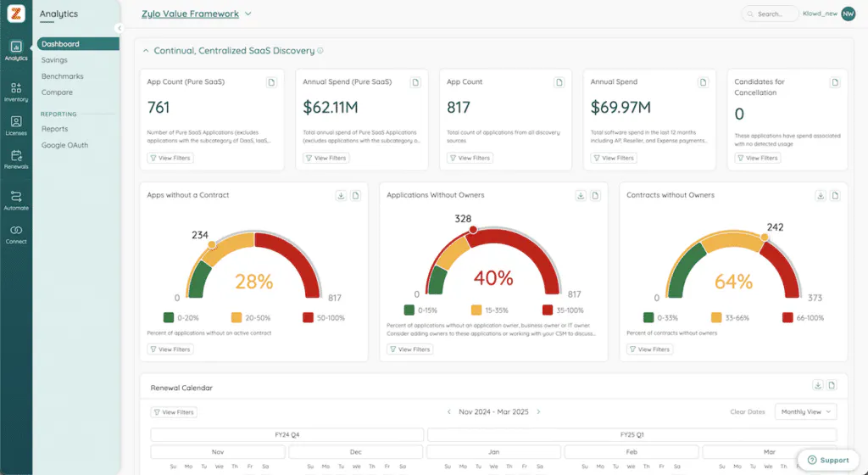Screen dimensions: 868x475
Task: Click the document icon on Renewal Calendar
Action: pyautogui.click(x=832, y=385)
